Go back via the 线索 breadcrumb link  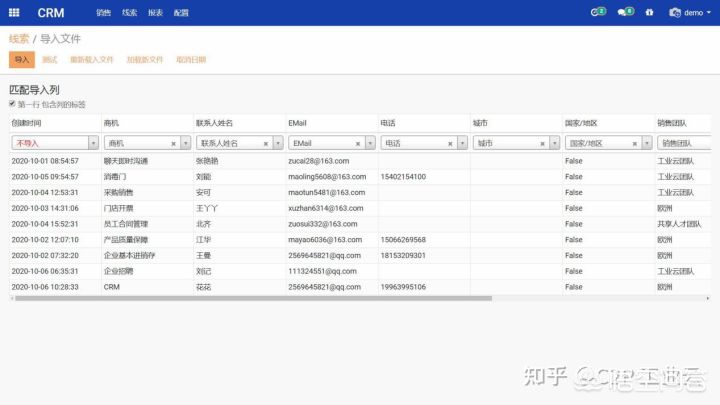click(x=19, y=38)
